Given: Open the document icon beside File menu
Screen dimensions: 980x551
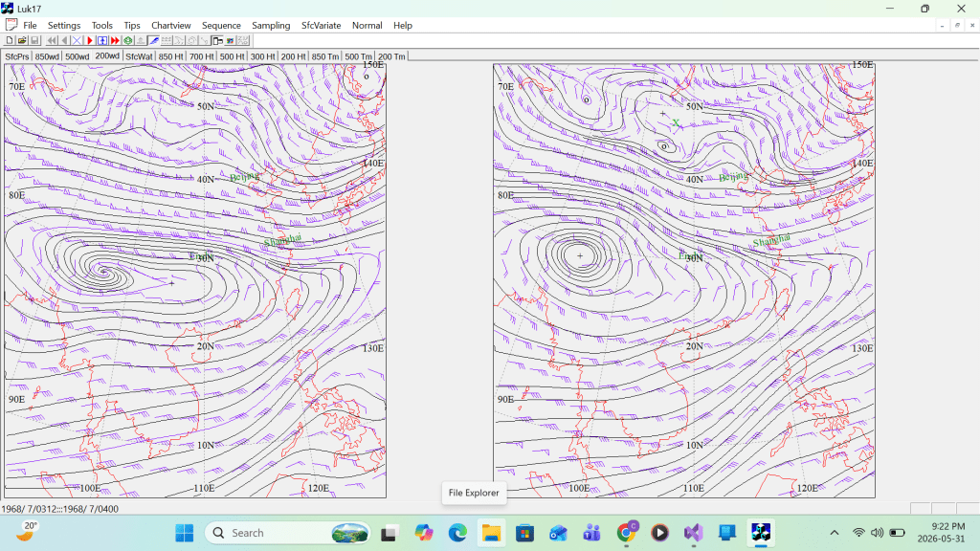Looking at the screenshot, I should point(11,25).
